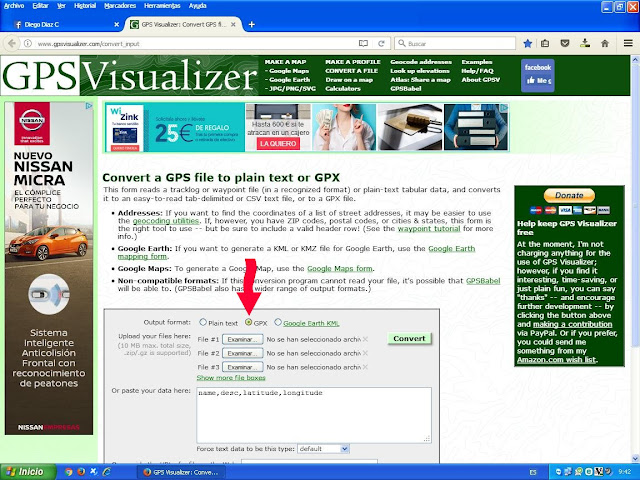Click the blue bookmark star icon

coord(527,43)
